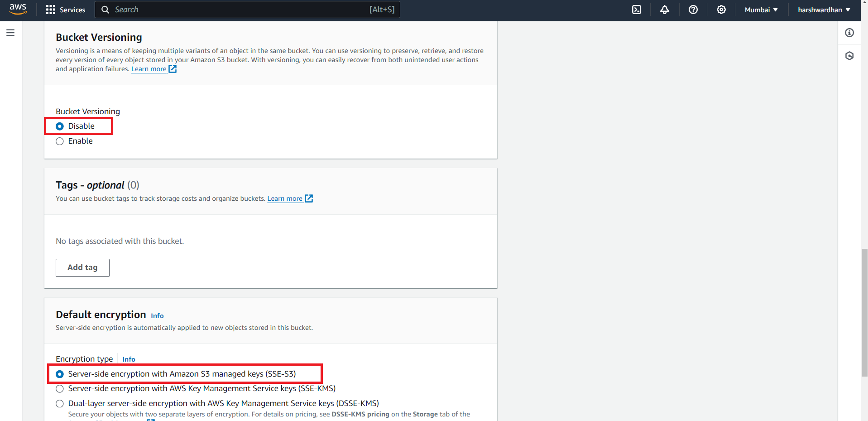868x421 pixels.
Task: Open the info panel icon on right sidebar
Action: (x=849, y=33)
